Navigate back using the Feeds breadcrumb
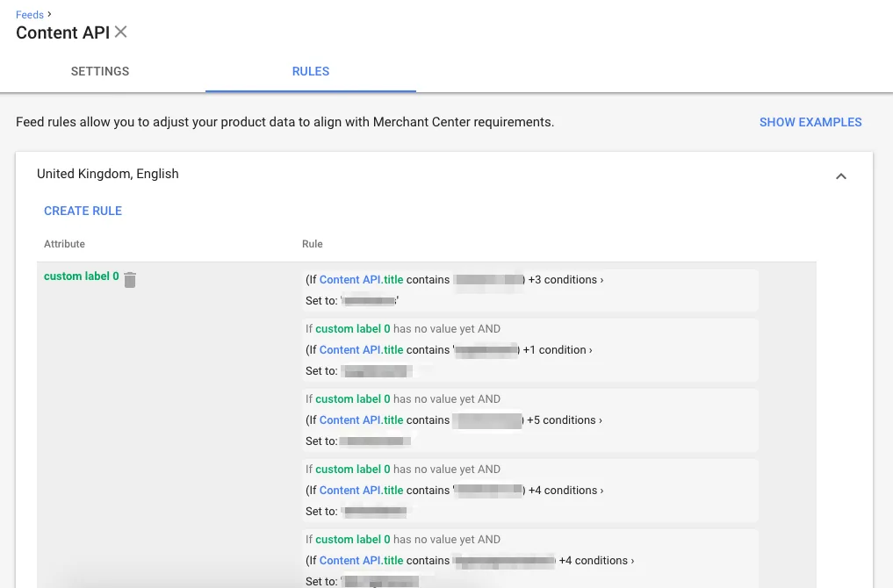This screenshot has height=588, width=893. (x=29, y=14)
